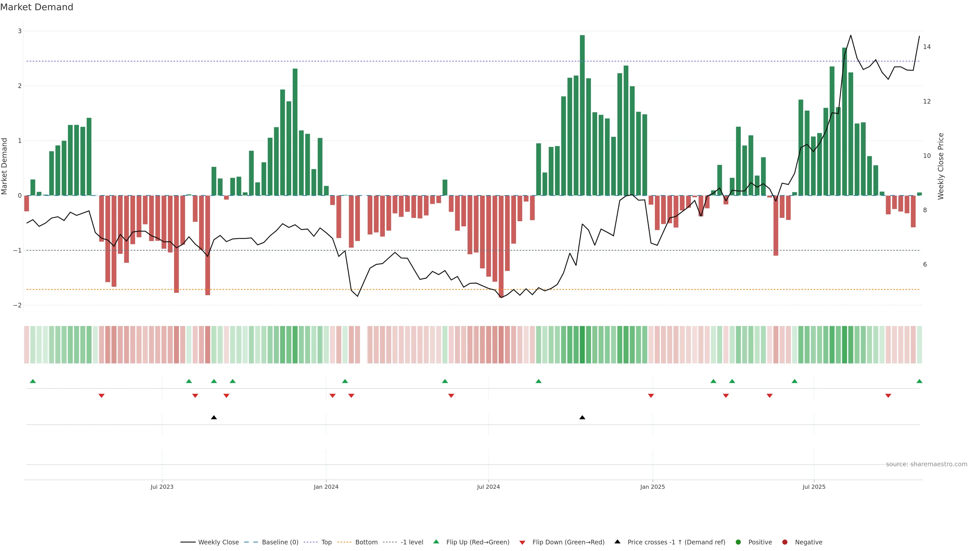This screenshot has width=980, height=551.
Task: Click the first black price-cross marker near Aug 2023
Action: click(x=214, y=418)
